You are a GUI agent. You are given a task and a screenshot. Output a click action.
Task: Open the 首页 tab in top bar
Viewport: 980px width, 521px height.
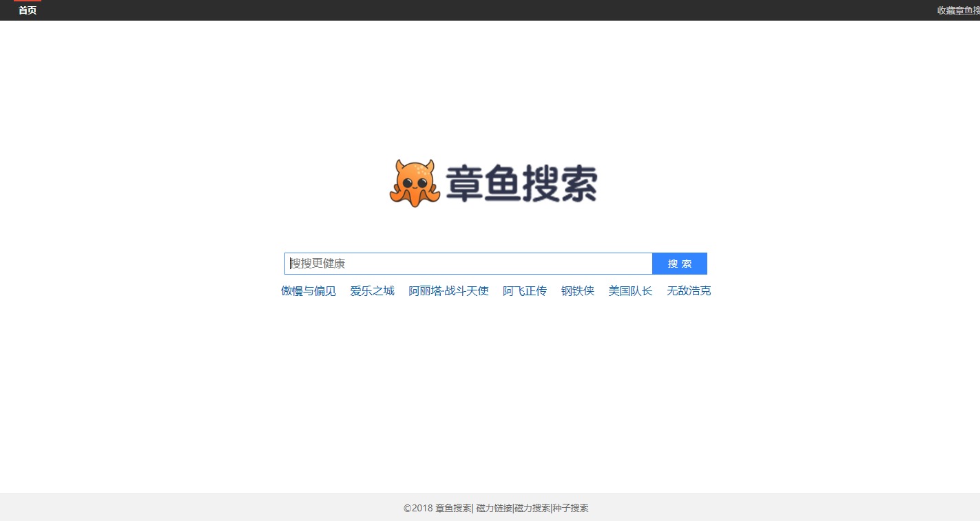(x=28, y=11)
